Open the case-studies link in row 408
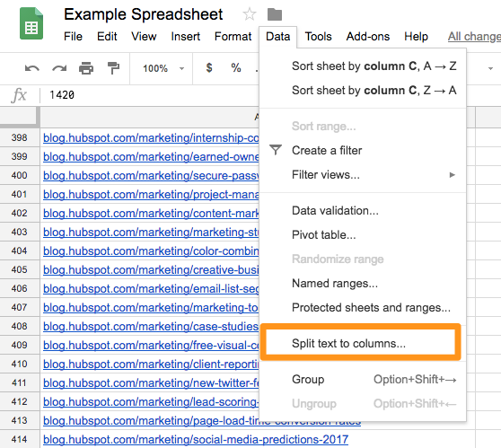The height and width of the screenshot is (448, 501). coord(151,326)
